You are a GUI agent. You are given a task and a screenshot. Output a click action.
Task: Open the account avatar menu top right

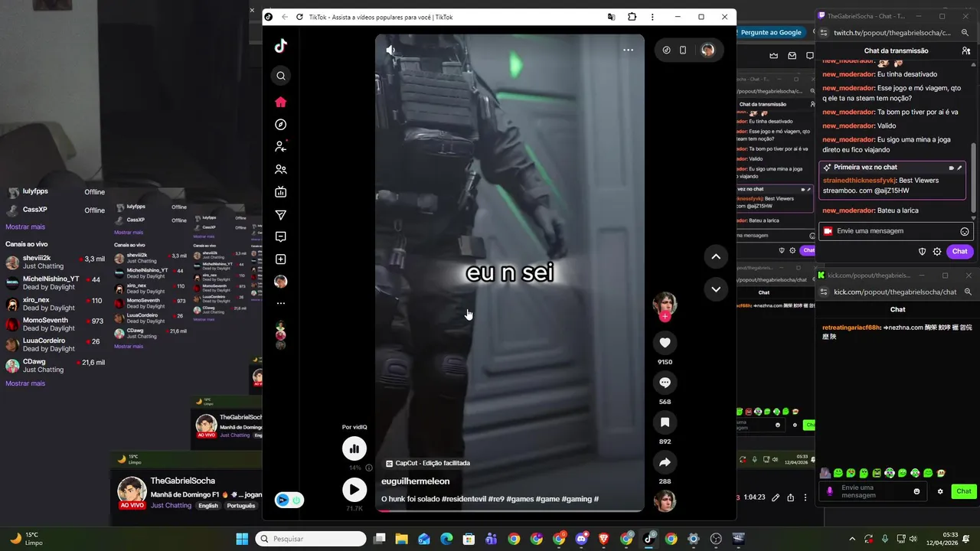click(x=707, y=50)
